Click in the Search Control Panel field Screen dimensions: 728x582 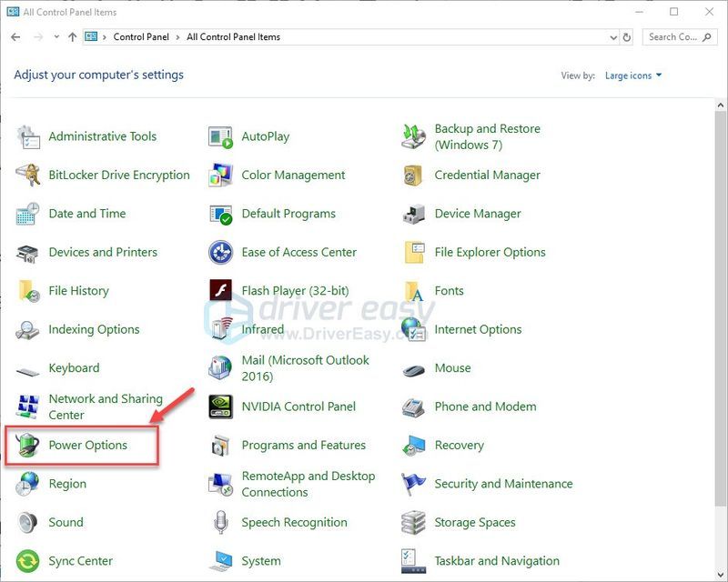pyautogui.click(x=680, y=36)
